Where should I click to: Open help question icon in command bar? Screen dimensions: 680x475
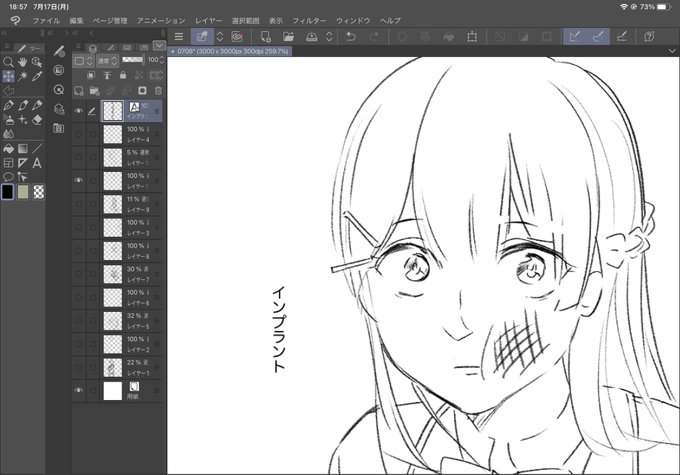[649, 37]
